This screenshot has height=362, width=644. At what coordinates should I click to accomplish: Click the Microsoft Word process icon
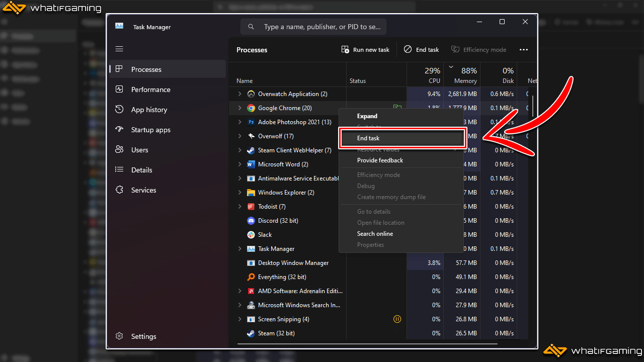coord(251,164)
